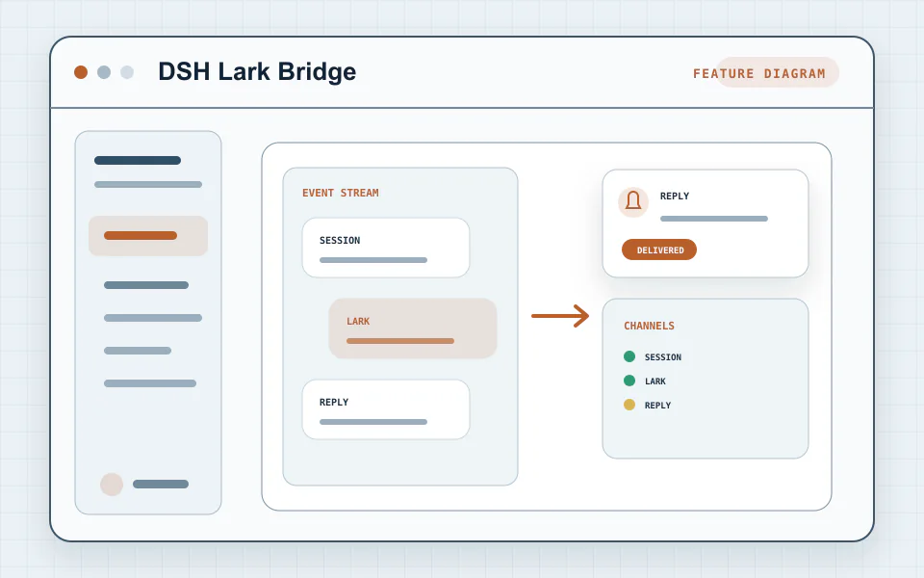This screenshot has height=578, width=924.
Task: Open the REPLY card in Event Stream
Action: (386, 409)
